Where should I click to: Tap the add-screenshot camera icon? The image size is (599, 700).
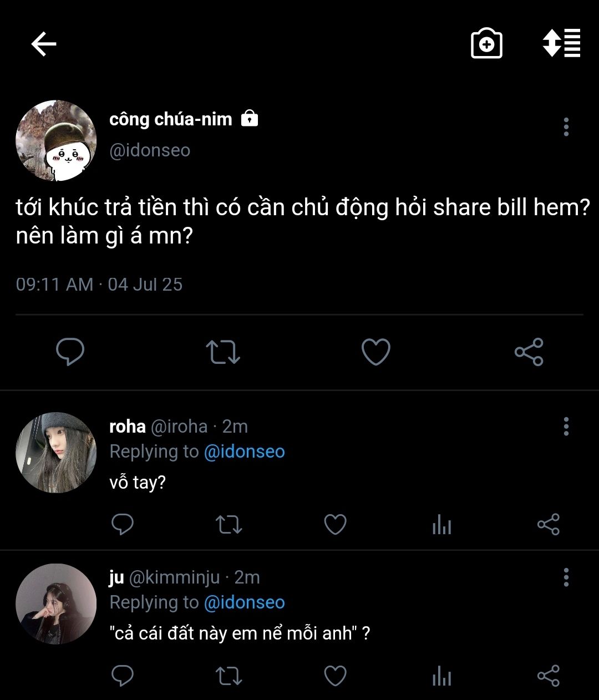486,44
